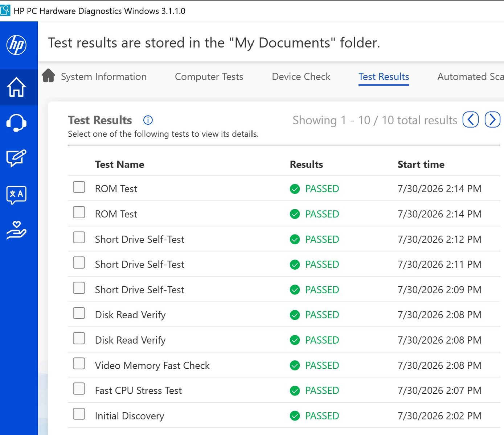Image resolution: width=504 pixels, height=435 pixels.
Task: Click the start time 7/30/2026 2:12 PM
Action: pyautogui.click(x=439, y=239)
